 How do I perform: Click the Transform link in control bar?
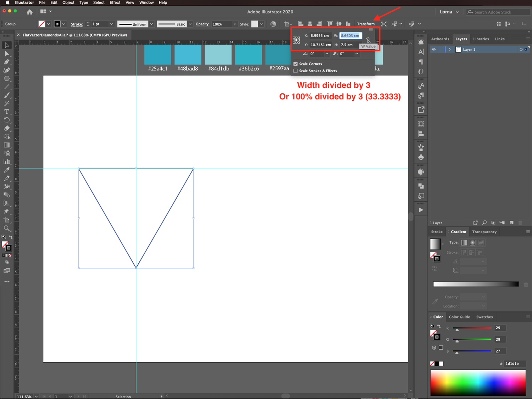(x=366, y=24)
